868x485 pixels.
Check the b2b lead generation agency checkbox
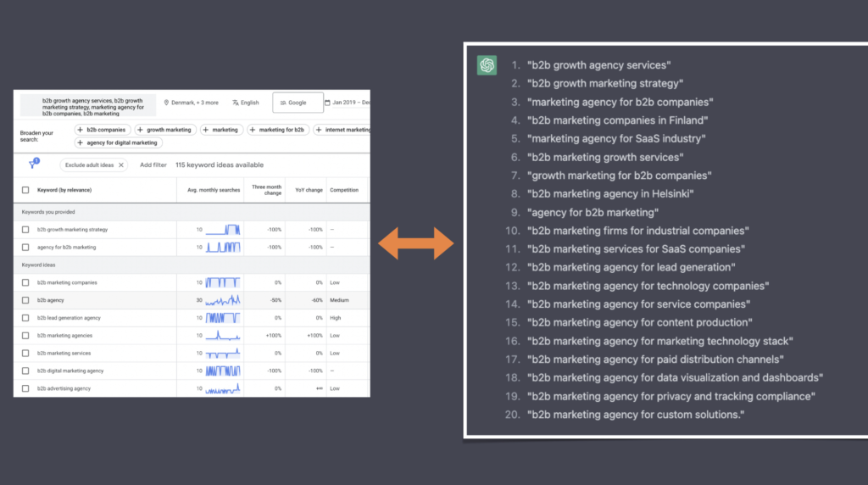tap(25, 318)
